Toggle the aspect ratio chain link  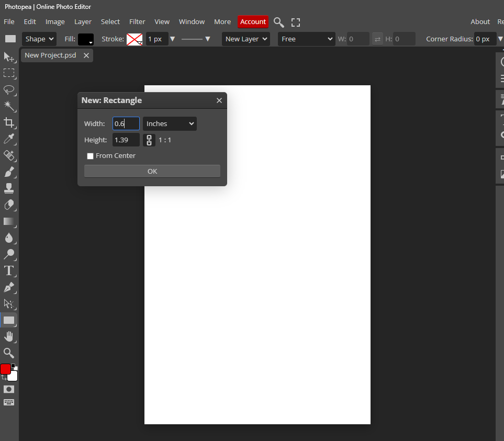point(149,140)
